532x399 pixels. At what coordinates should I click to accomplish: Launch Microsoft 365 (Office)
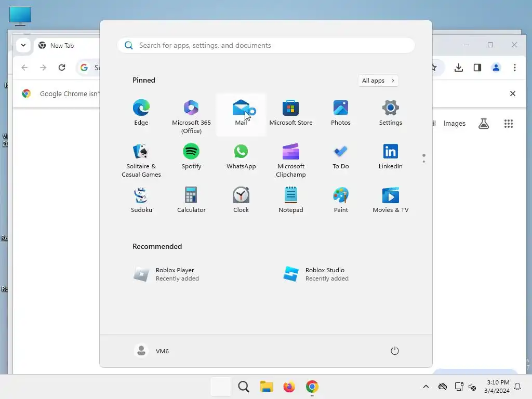191,116
